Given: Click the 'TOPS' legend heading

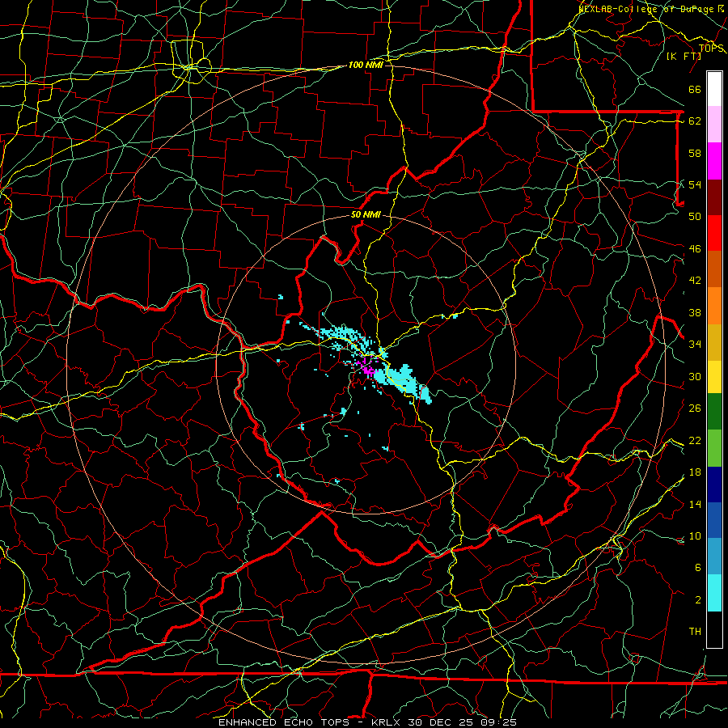Looking at the screenshot, I should [711, 49].
